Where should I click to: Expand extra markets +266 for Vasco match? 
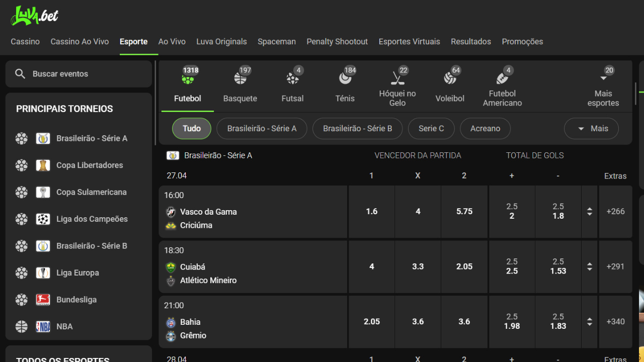tap(616, 212)
